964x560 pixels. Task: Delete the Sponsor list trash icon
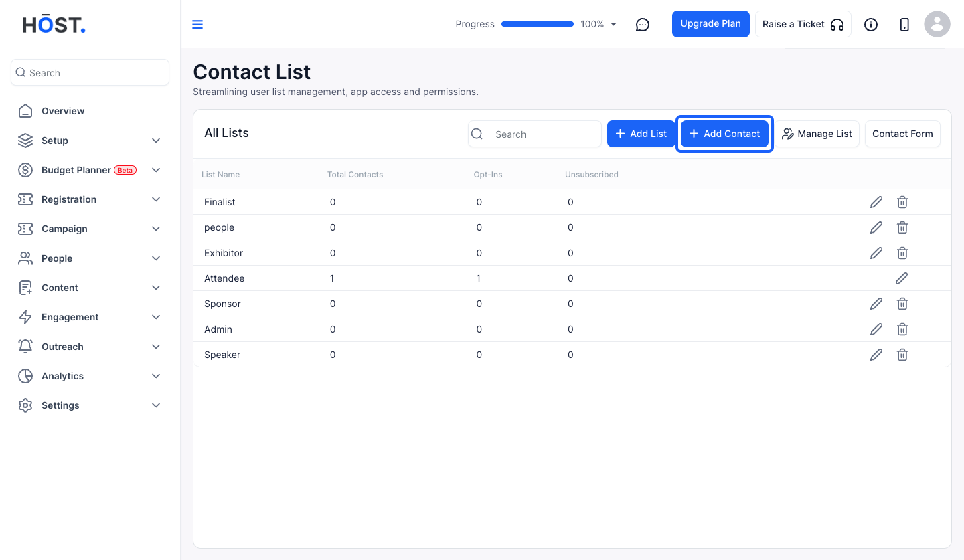click(902, 304)
